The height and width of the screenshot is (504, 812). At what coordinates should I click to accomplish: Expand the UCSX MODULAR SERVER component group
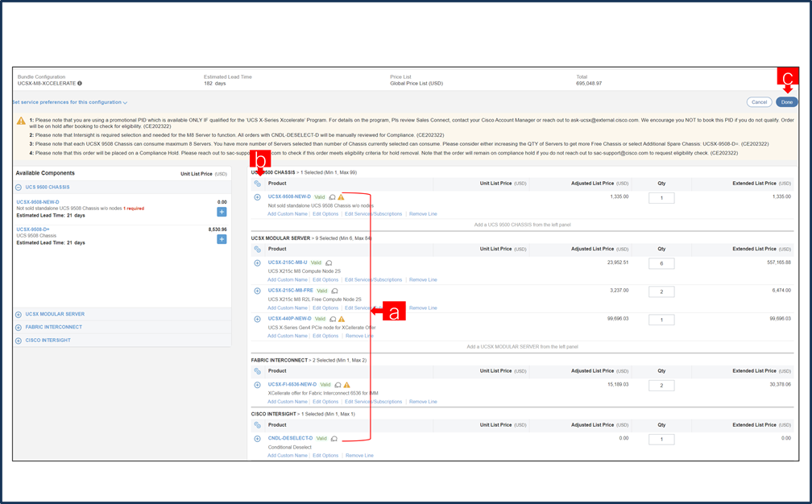point(18,314)
